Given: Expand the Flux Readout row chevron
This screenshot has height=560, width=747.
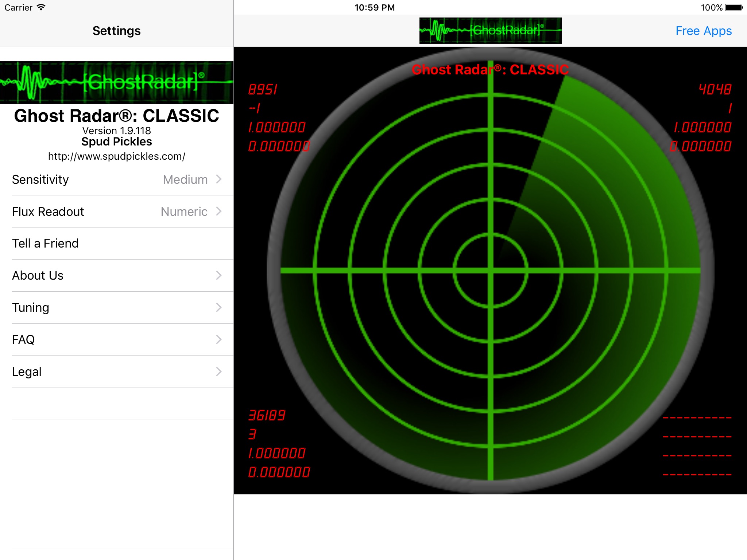Looking at the screenshot, I should coord(219,211).
